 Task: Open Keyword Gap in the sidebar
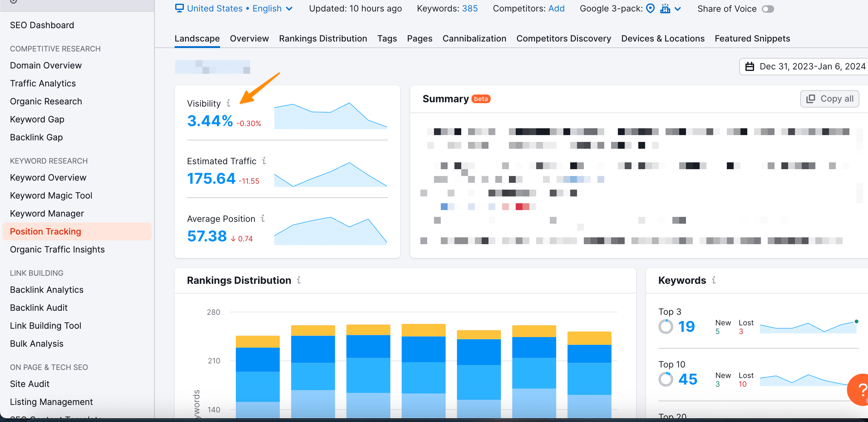(x=37, y=119)
